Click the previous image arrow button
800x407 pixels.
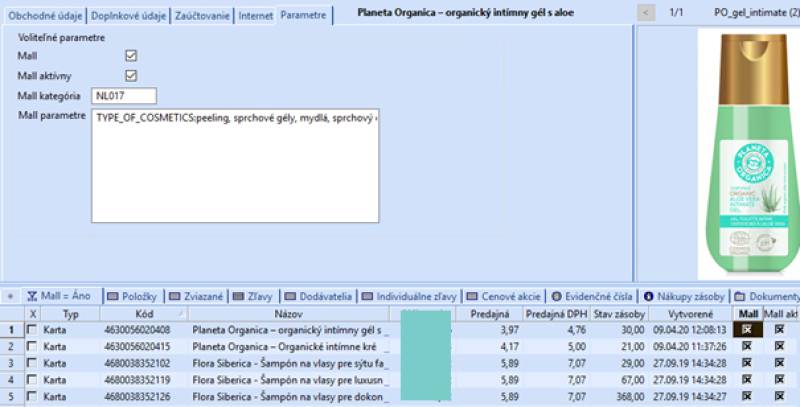click(x=646, y=13)
